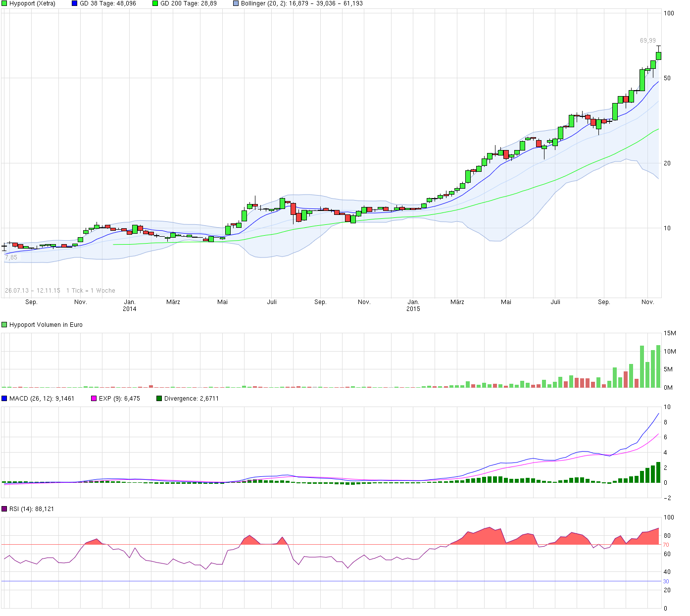Click the '5M' volume axis label
Viewport: 690px width, 616px height.
tap(668, 369)
